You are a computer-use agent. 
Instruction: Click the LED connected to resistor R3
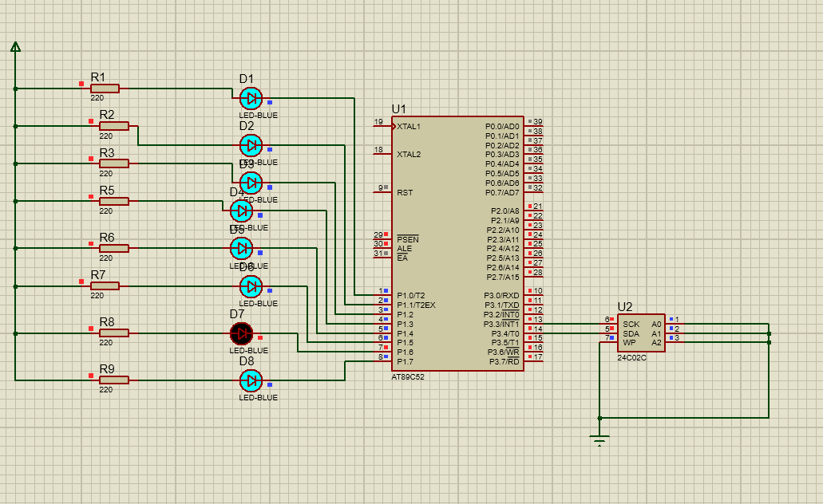tap(251, 183)
